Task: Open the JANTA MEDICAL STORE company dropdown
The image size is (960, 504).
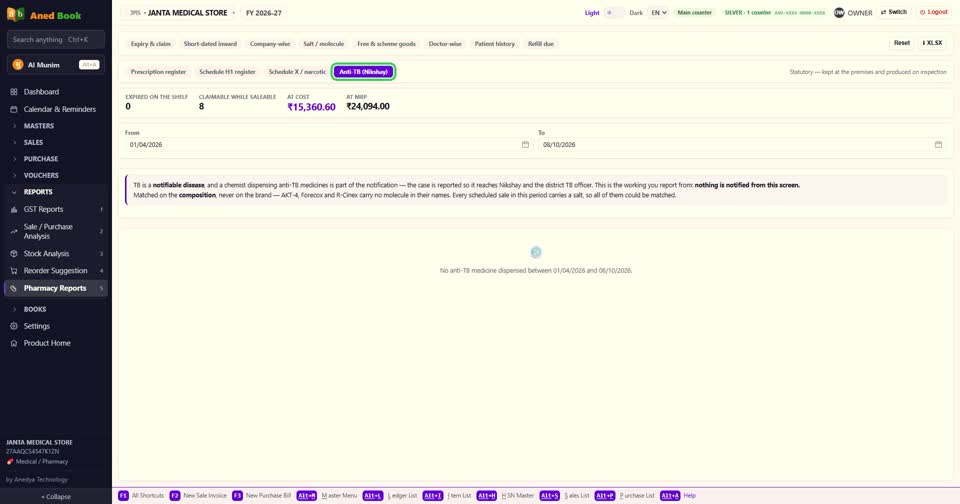Action: [x=182, y=12]
